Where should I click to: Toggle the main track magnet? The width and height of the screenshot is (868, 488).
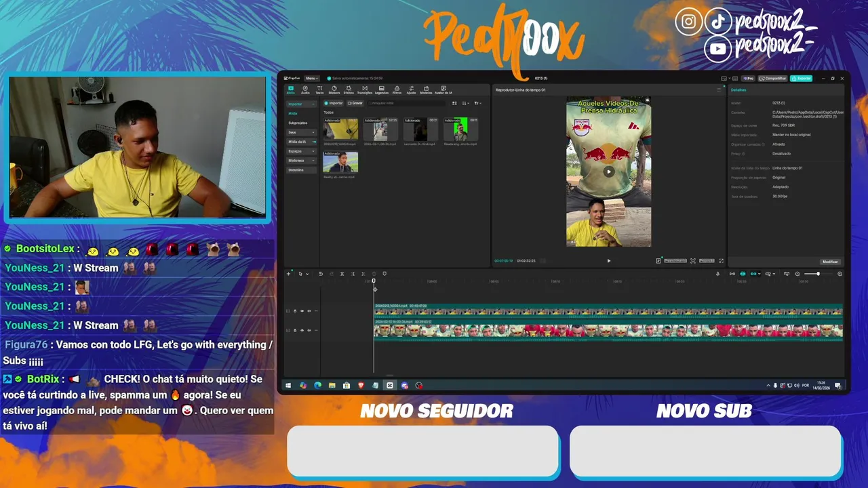tap(732, 274)
